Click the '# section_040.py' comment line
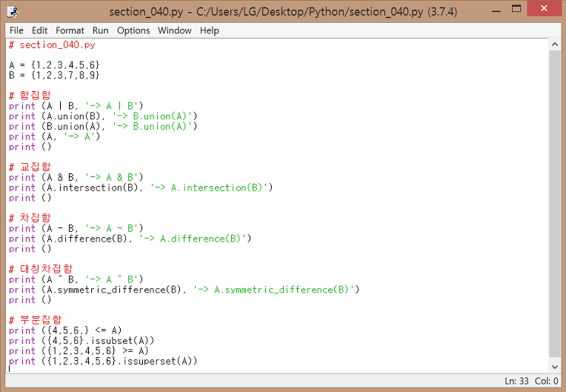The width and height of the screenshot is (566, 392). 53,45
